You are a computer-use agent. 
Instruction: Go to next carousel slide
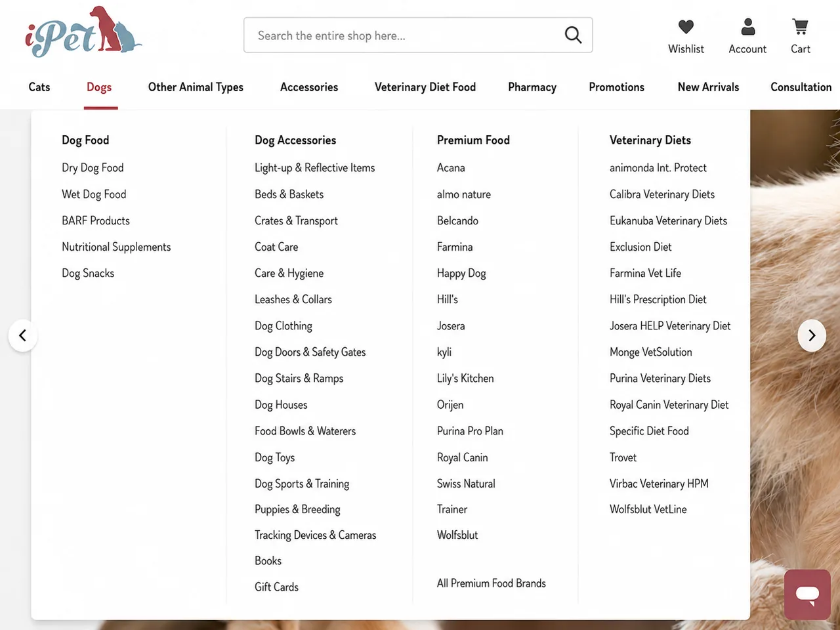[812, 335]
